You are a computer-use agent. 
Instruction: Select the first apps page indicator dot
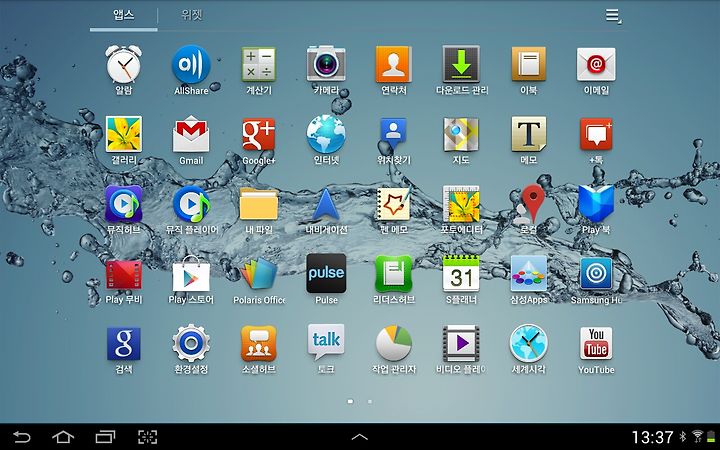[350, 402]
